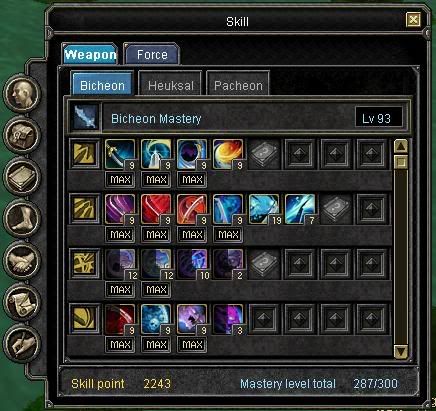This screenshot has height=411, width=436.
Task: Switch to the Force tab
Action: (x=152, y=54)
